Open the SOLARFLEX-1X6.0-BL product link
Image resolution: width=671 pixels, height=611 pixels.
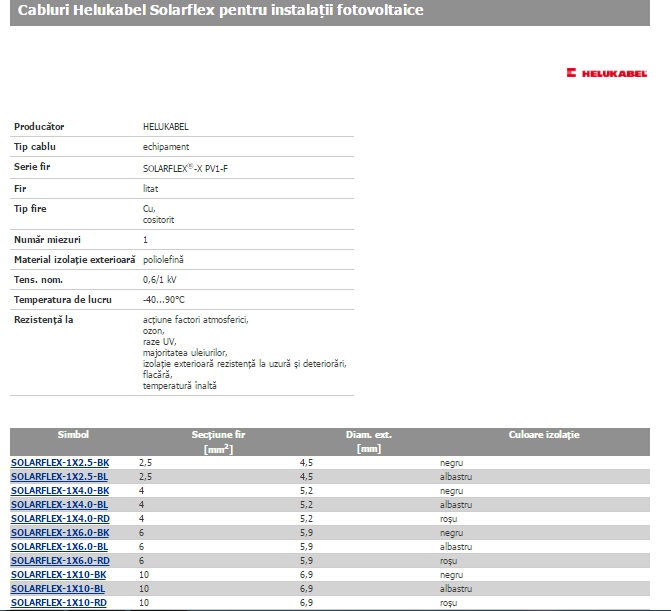59,546
